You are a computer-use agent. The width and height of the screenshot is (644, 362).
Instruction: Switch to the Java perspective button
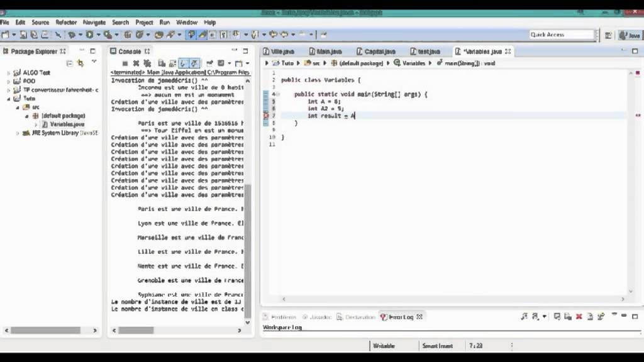(630, 35)
